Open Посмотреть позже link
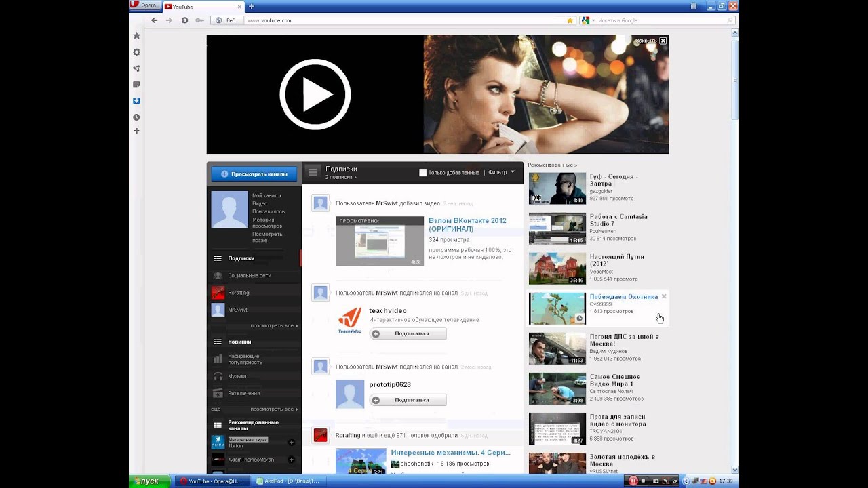 point(268,237)
